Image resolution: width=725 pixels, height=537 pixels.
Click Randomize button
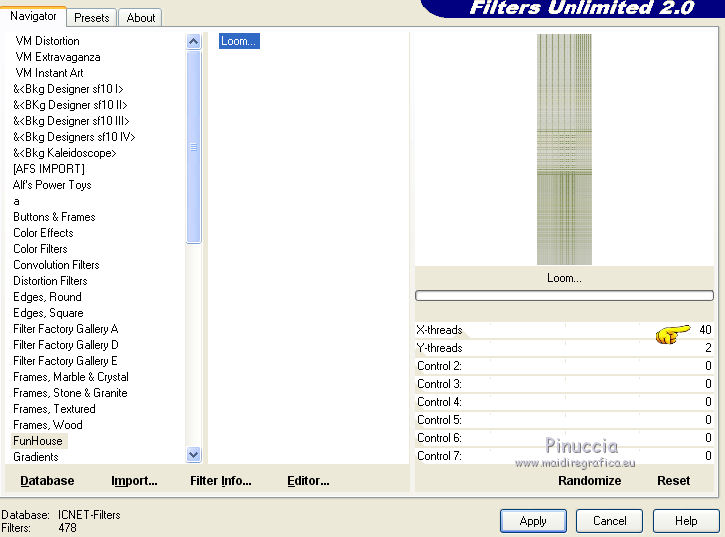590,481
